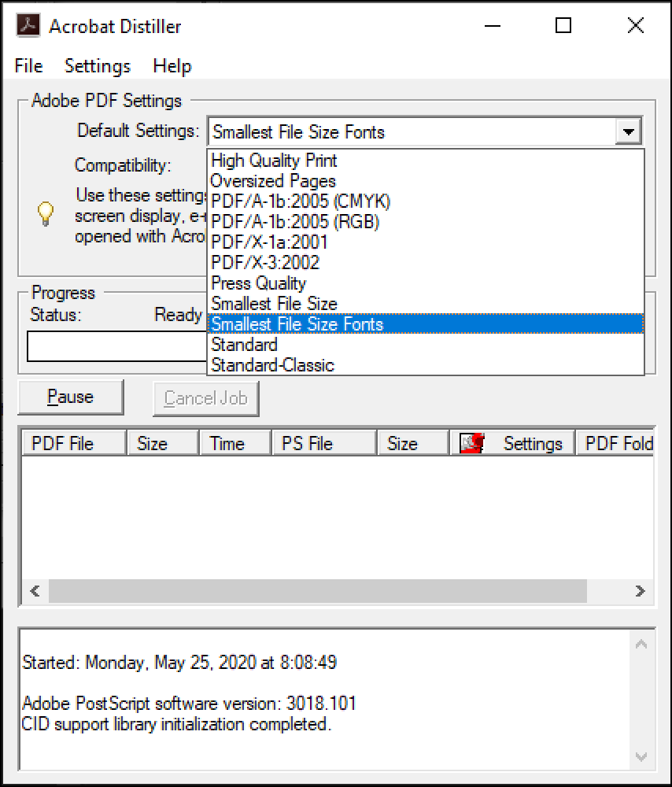Click the 'Ready' status text
This screenshot has width=672, height=787.
(x=178, y=315)
